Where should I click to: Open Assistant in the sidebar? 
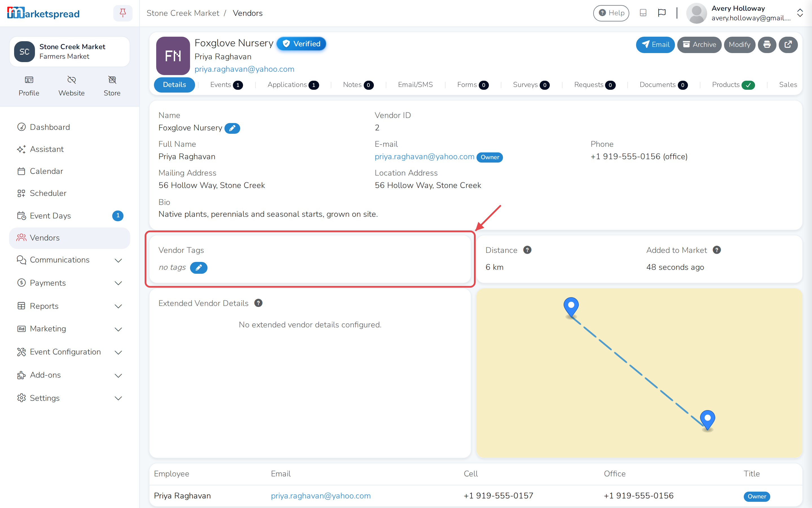point(70,149)
